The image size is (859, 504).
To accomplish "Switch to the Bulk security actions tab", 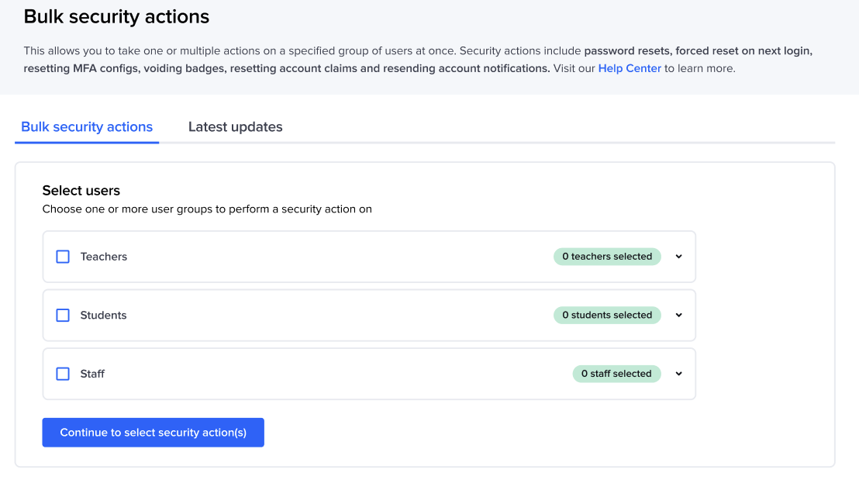I will [x=87, y=127].
